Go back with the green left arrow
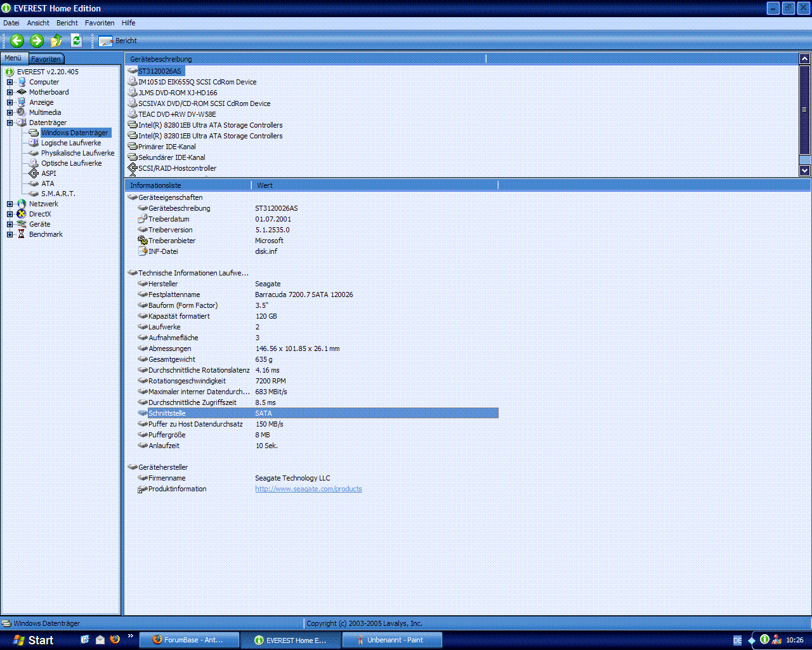Image resolution: width=812 pixels, height=650 pixels. coord(17,41)
